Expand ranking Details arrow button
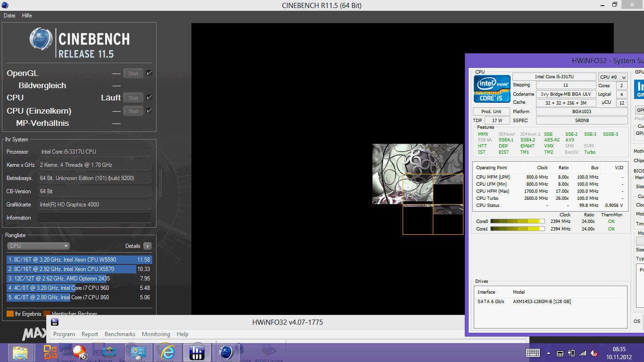Viewport: 644px width, 362px height. pos(148,246)
